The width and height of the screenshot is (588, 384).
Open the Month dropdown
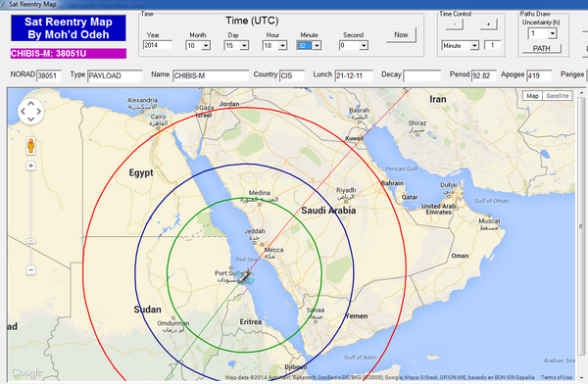[206, 46]
